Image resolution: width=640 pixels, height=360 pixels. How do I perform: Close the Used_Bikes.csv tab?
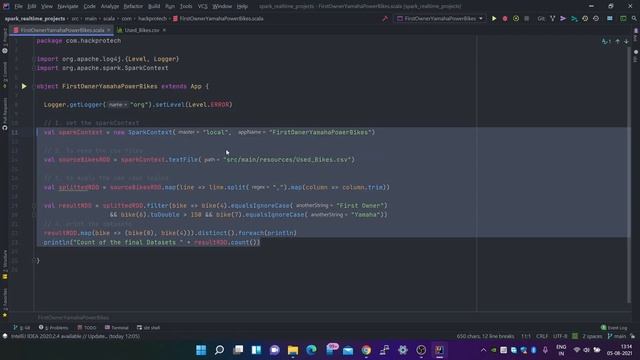click(x=164, y=30)
